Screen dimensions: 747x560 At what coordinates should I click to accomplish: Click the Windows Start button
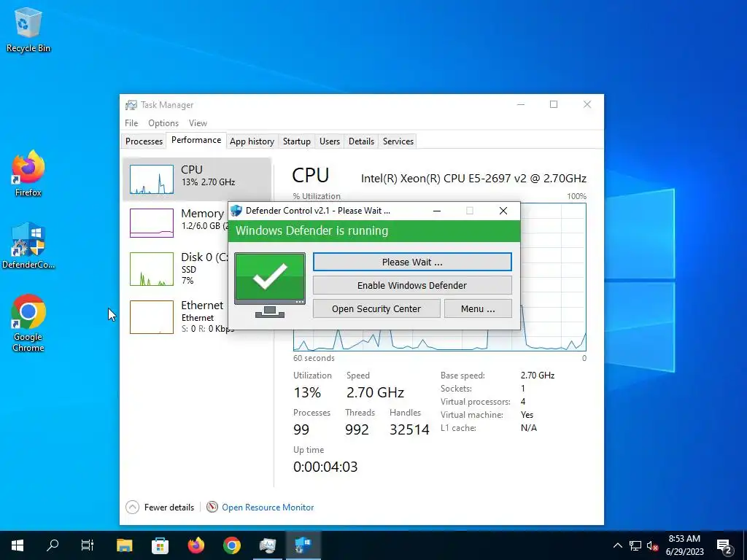tap(18, 545)
